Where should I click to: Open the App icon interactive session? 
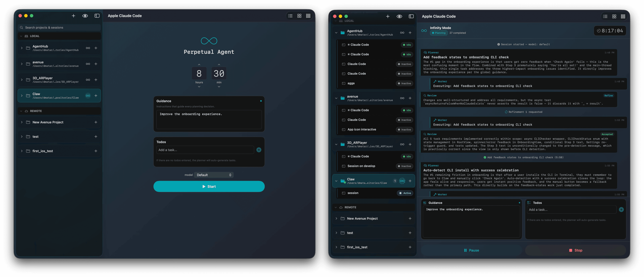coord(362,129)
